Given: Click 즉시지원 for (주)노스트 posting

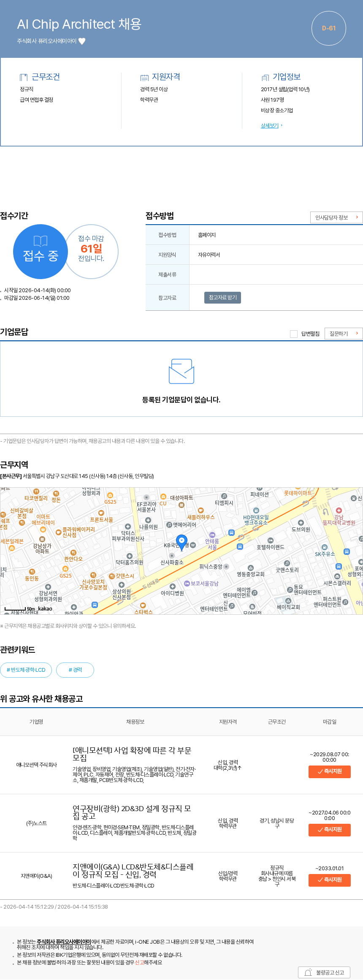Looking at the screenshot, I should (330, 829).
